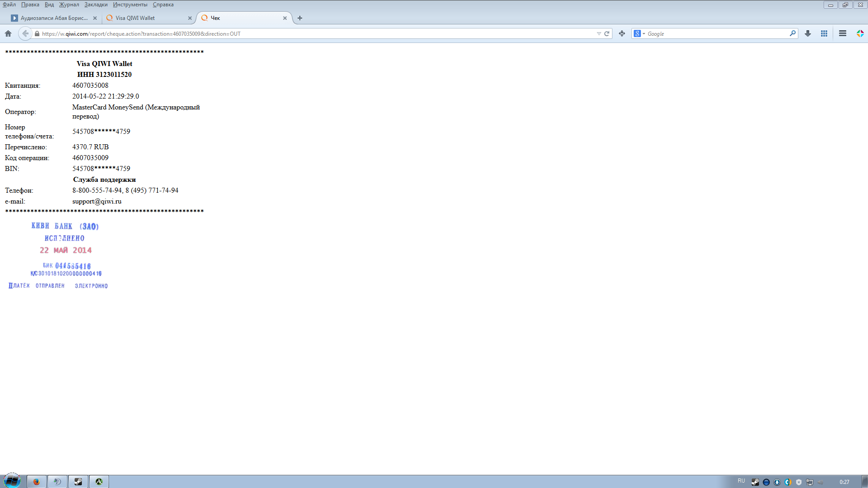Click the Visa QIWI Wallet receipt heading
868x488 pixels.
(x=104, y=64)
